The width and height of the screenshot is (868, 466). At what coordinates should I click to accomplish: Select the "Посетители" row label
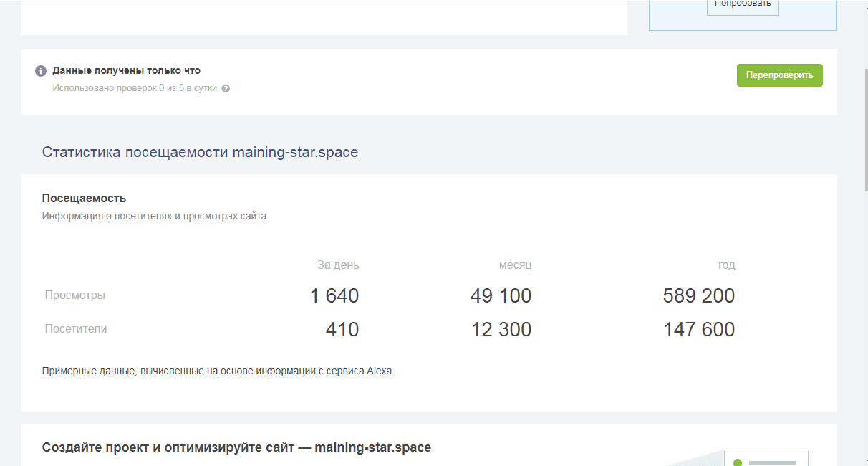[76, 329]
